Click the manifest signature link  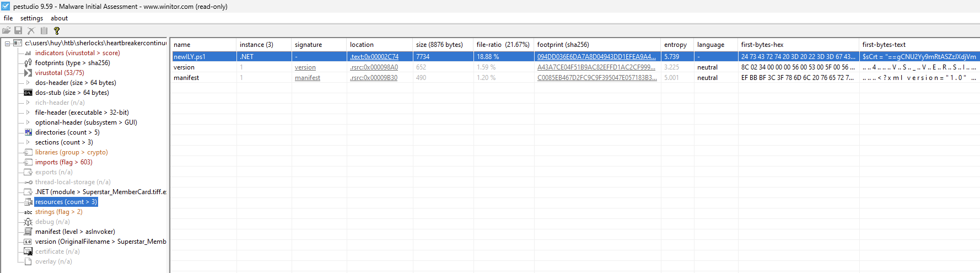[307, 78]
